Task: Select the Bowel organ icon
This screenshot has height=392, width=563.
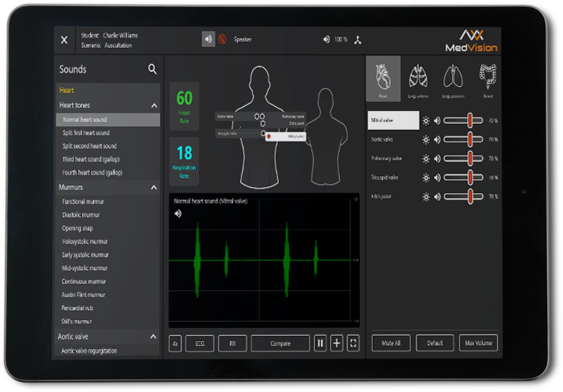Action: click(488, 78)
